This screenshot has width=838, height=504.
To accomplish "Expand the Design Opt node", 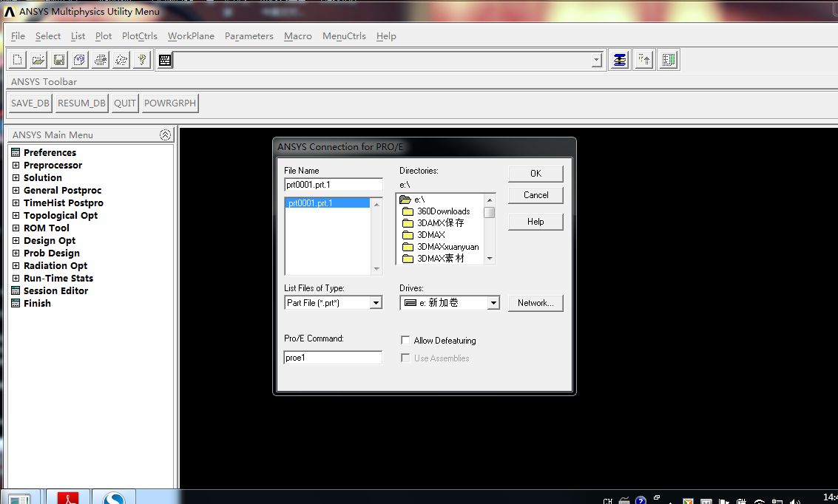I will tap(16, 241).
